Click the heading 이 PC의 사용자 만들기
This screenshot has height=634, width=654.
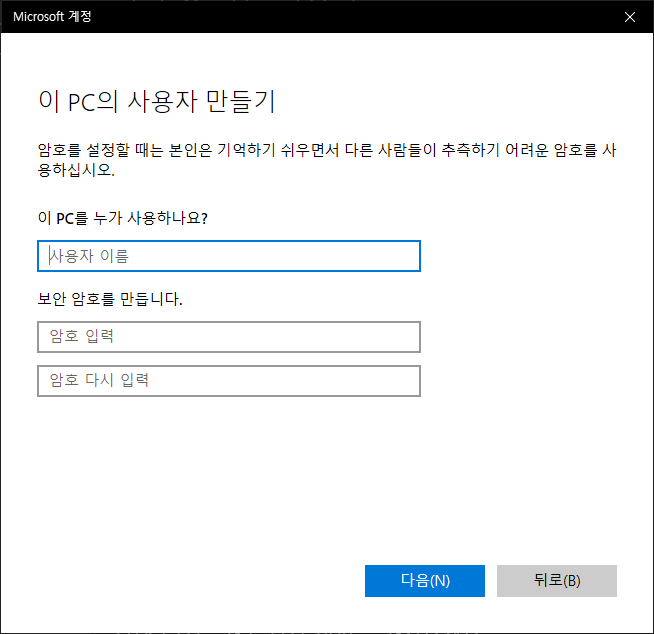pyautogui.click(x=156, y=101)
